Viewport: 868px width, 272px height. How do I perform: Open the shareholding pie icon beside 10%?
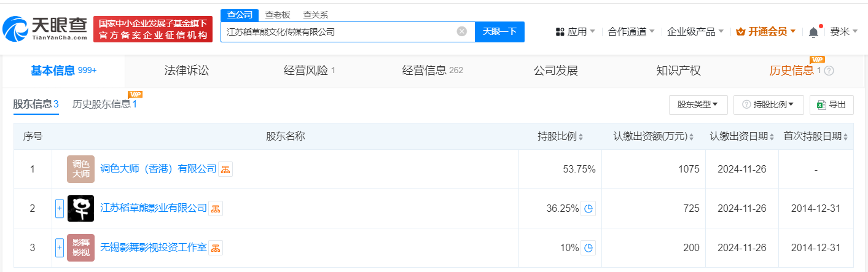click(588, 248)
